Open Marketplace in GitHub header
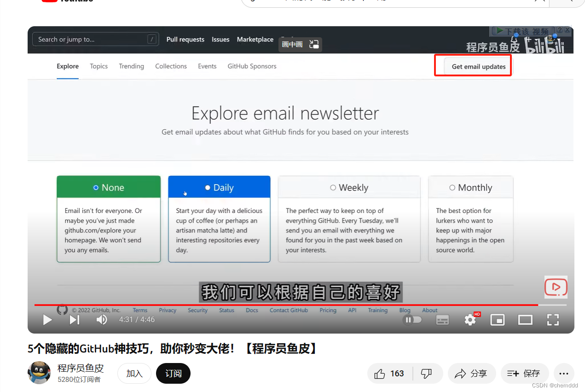Viewport: 585px width, 392px height. coord(255,40)
